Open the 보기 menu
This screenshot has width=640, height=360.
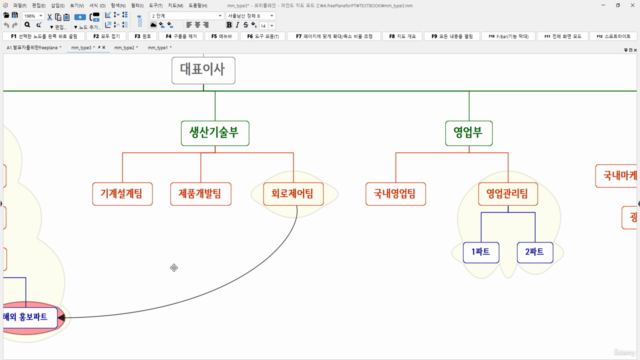(x=77, y=6)
